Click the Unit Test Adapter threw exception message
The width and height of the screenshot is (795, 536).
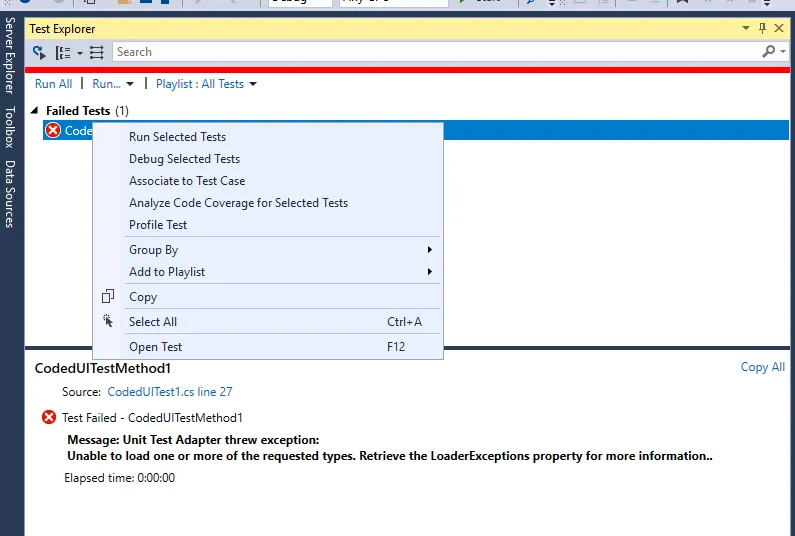(x=193, y=440)
